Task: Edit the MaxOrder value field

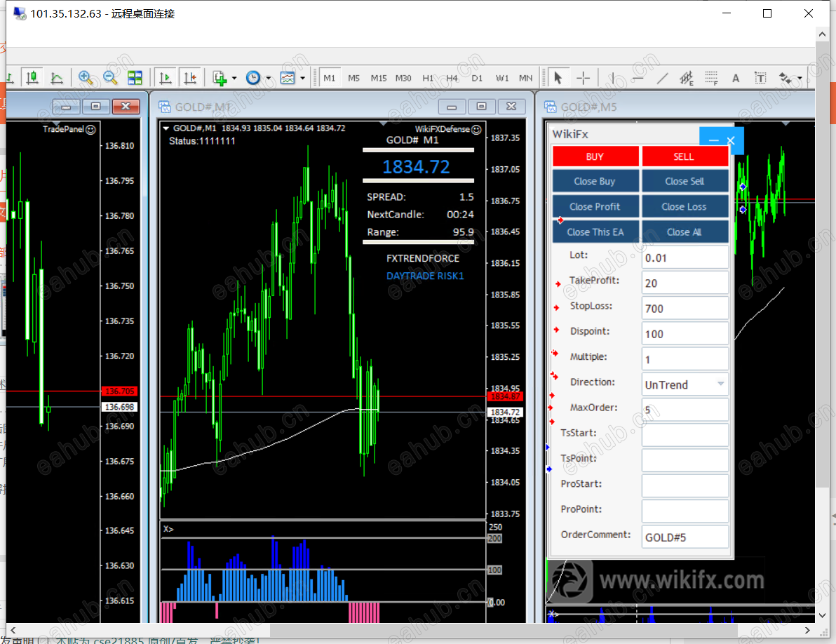Action: tap(685, 410)
